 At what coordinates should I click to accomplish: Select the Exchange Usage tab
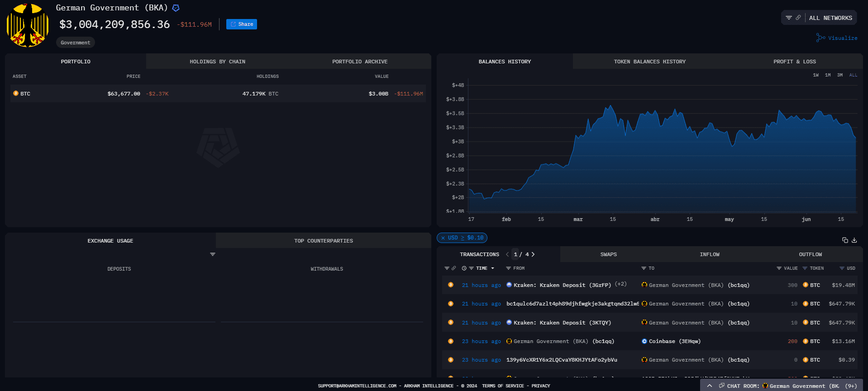click(110, 240)
